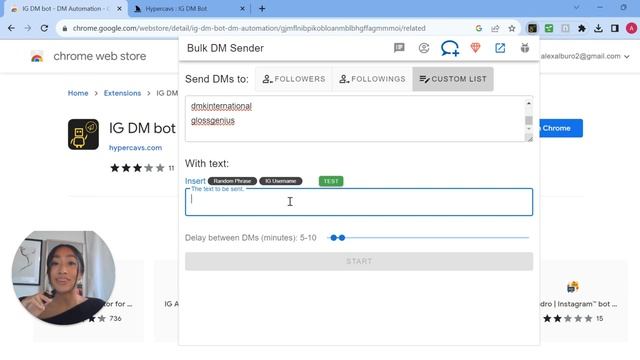Click the red diamond premium icon
The image size is (640, 360).
click(x=475, y=48)
